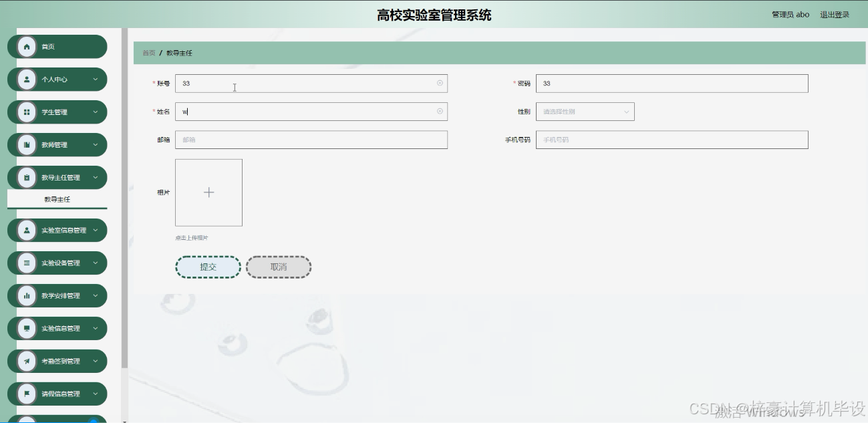Click the 相片 photo upload box

(x=208, y=192)
